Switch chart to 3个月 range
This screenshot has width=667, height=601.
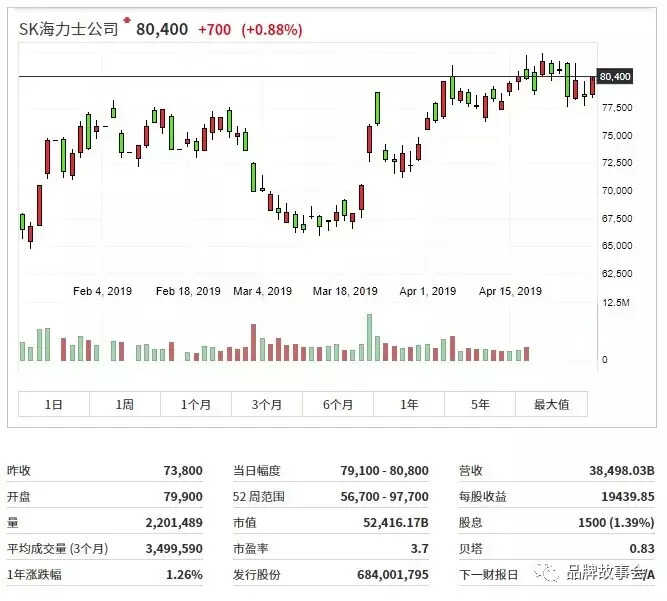coord(267,404)
